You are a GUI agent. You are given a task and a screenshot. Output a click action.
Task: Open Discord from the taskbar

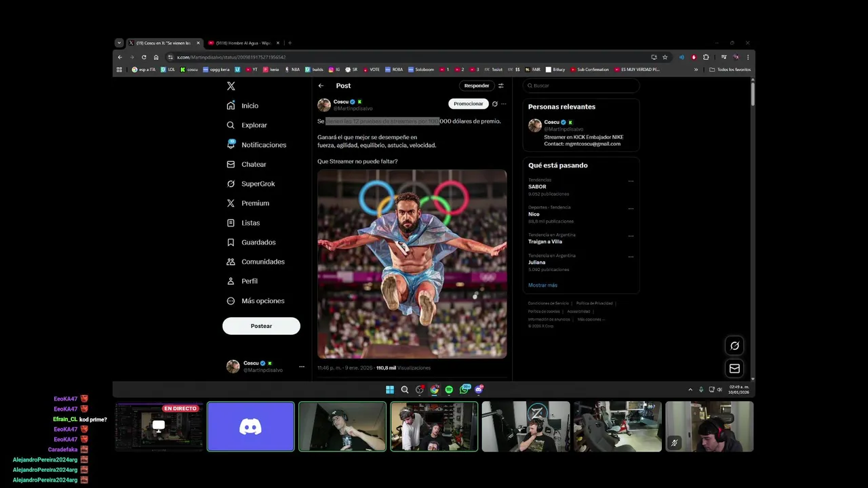point(479,390)
